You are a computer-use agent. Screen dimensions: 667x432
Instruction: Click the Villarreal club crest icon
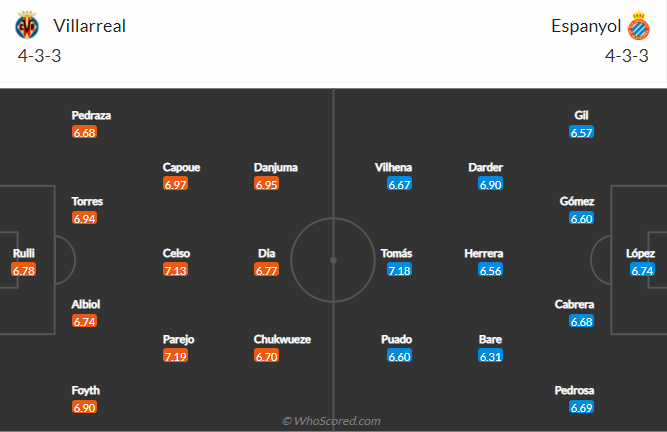coord(27,26)
